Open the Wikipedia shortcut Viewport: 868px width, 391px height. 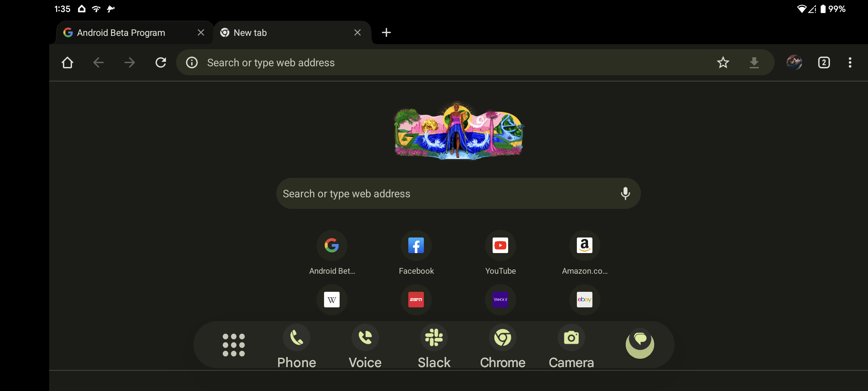(332, 300)
